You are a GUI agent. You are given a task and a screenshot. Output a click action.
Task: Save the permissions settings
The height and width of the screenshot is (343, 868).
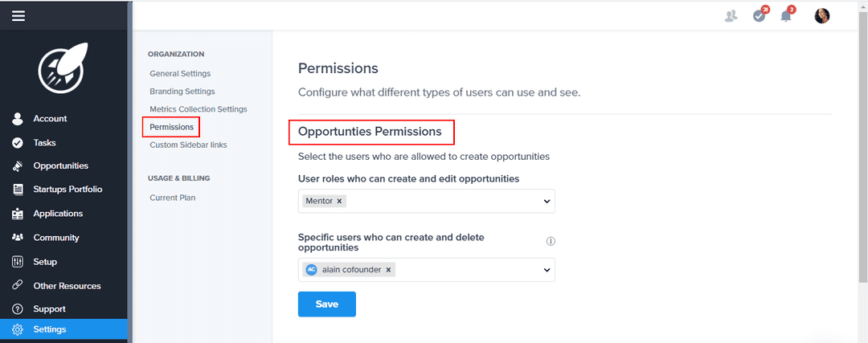click(326, 304)
